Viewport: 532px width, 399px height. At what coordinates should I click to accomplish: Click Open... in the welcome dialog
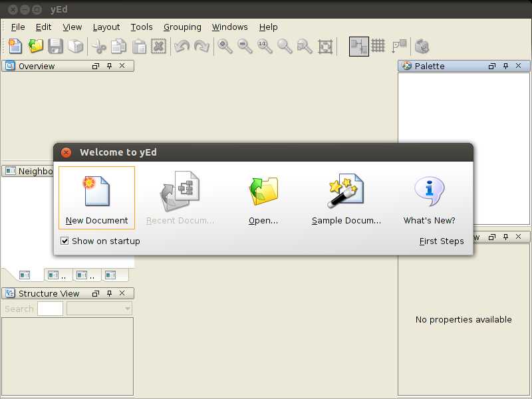[263, 198]
